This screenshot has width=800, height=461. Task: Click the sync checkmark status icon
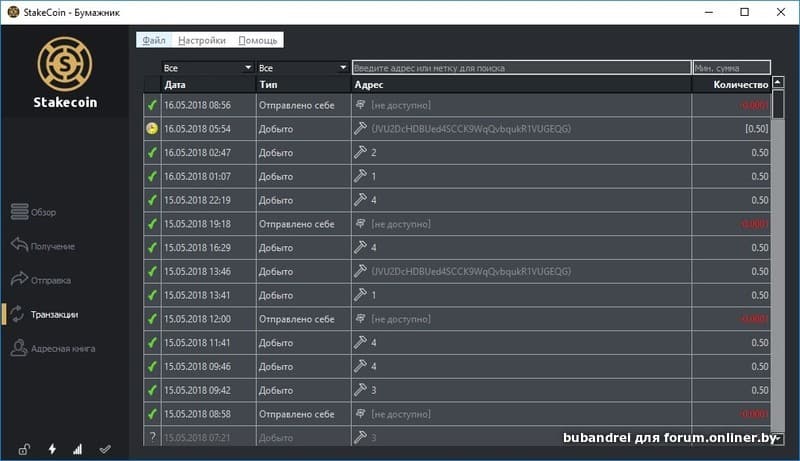105,449
